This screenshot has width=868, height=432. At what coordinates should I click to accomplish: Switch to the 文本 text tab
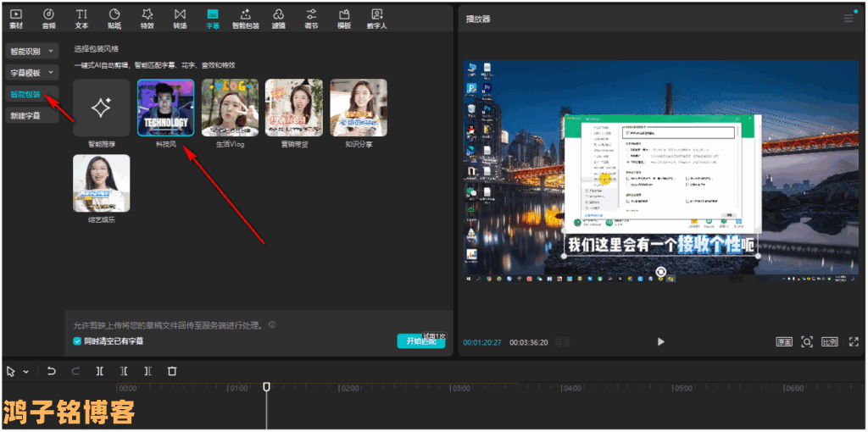81,18
